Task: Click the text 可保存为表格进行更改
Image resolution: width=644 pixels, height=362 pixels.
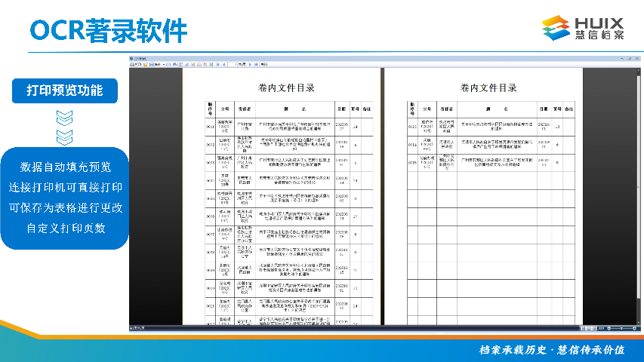Action: [66, 207]
